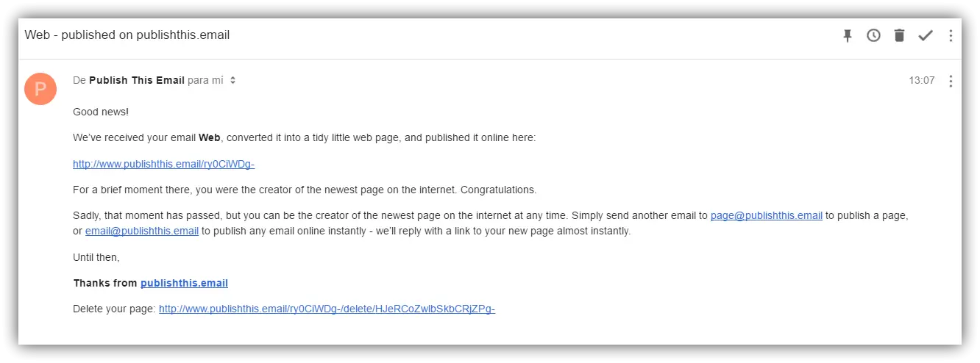
Task: Open the header's three-dot more options menu
Action: tap(951, 35)
